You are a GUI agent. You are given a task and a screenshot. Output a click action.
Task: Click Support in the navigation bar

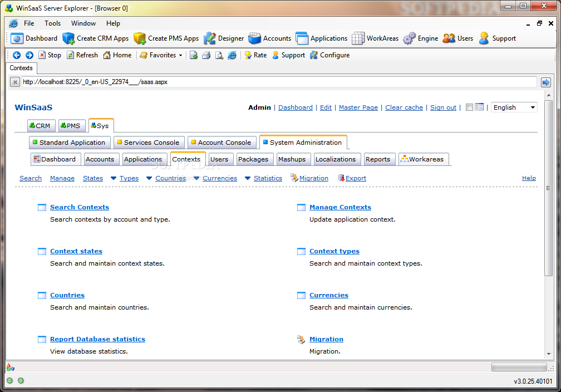[x=288, y=55]
